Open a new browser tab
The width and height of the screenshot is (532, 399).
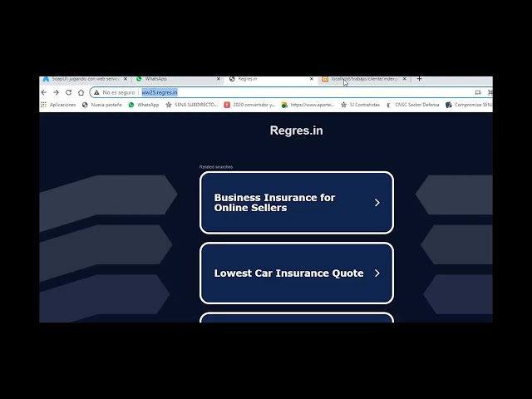tap(419, 79)
